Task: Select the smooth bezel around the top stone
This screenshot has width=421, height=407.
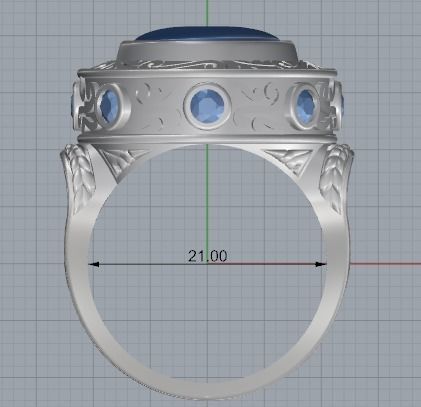Action: tap(207, 53)
